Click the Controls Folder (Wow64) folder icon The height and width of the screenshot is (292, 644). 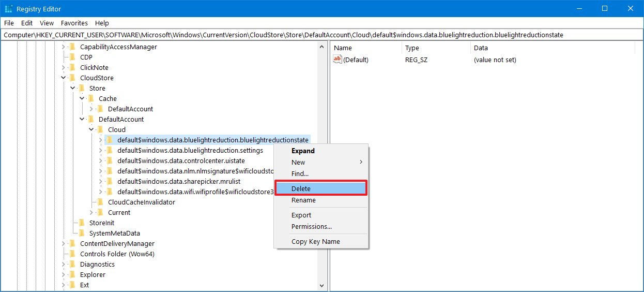point(72,254)
